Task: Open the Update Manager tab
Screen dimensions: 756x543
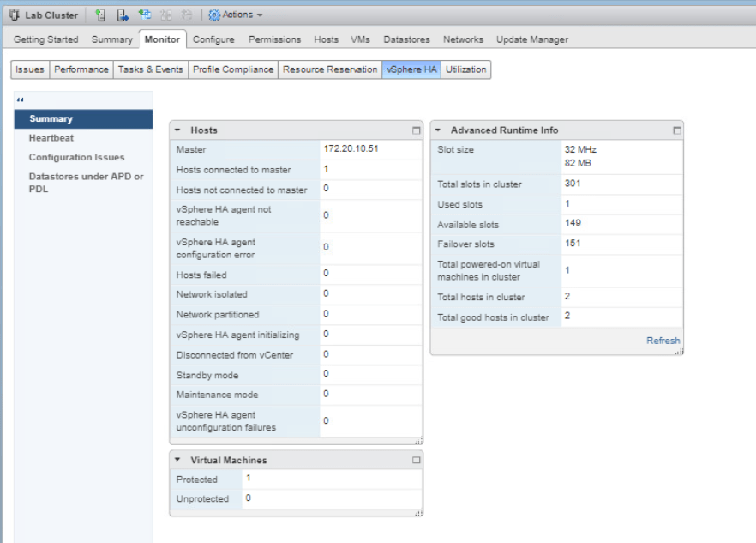Action: coord(531,39)
